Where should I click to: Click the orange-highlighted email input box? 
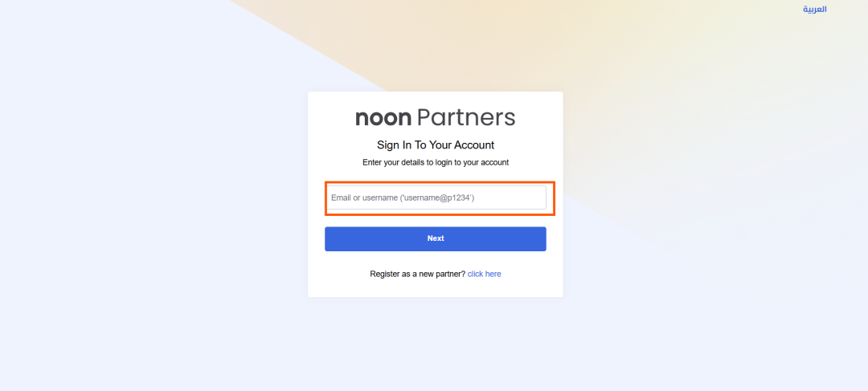point(435,198)
